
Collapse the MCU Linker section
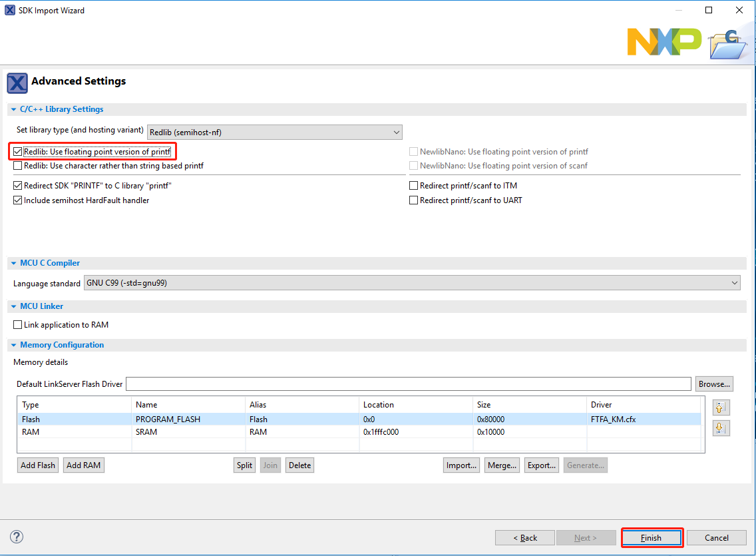coord(13,306)
